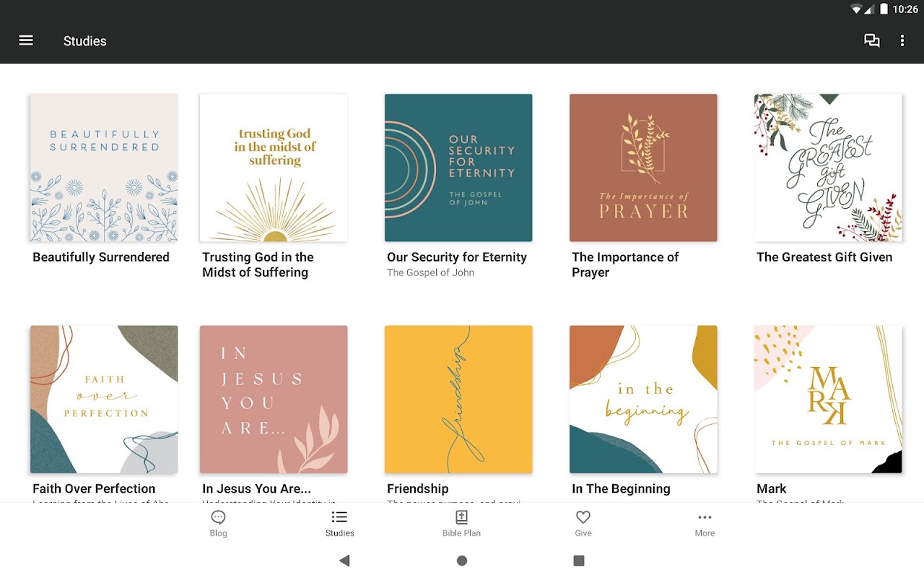Tap the Give heart icon
The width and height of the screenshot is (924, 578).
[583, 517]
